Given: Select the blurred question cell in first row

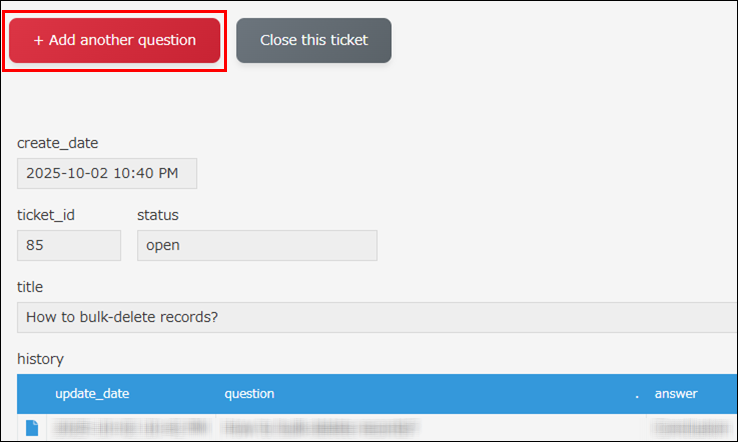Looking at the screenshot, I should [320, 428].
